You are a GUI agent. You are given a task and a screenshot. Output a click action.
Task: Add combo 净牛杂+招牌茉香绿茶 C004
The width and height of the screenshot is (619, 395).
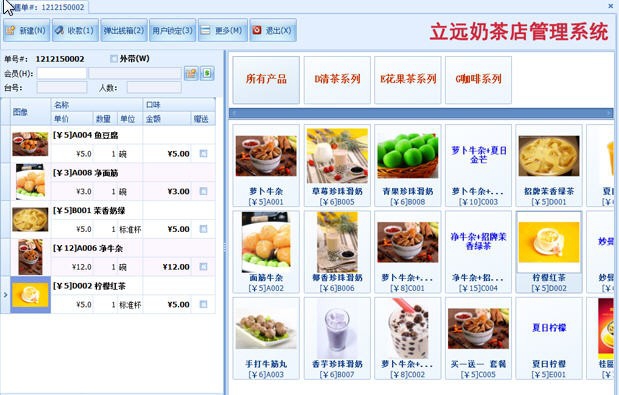478,252
